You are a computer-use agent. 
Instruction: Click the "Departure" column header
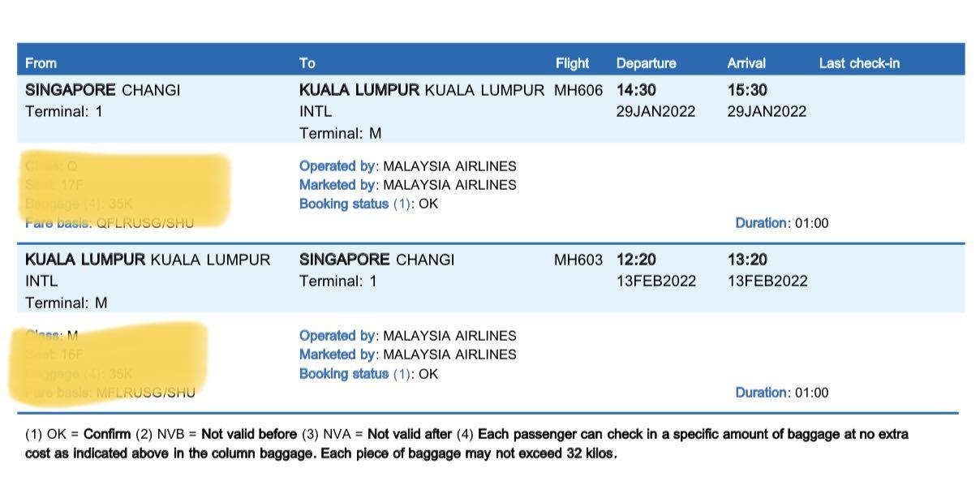click(646, 63)
